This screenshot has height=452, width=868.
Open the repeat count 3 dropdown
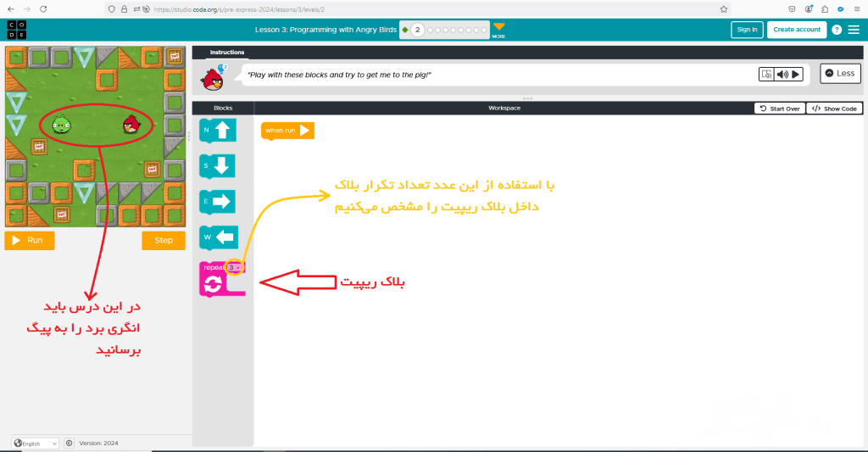click(x=235, y=267)
